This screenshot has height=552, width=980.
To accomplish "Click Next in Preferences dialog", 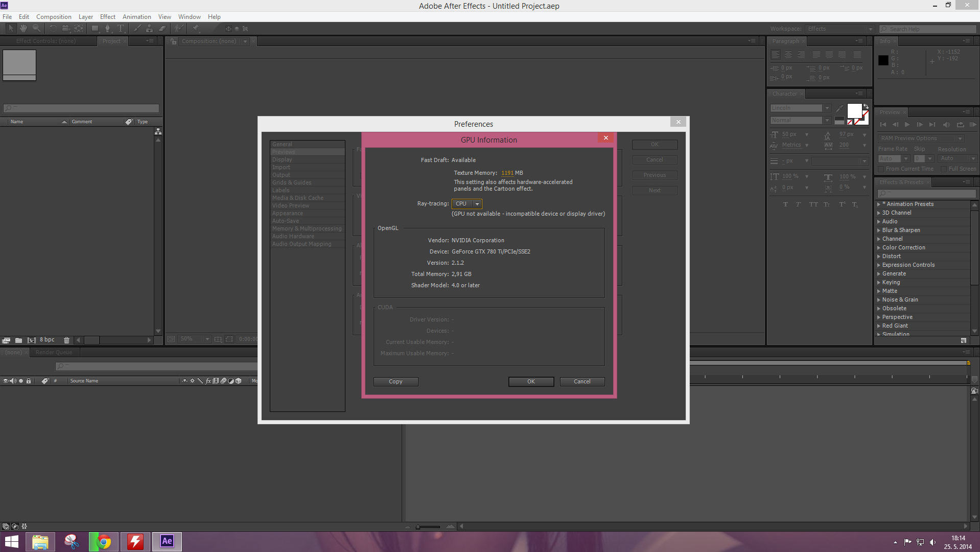I will (655, 191).
